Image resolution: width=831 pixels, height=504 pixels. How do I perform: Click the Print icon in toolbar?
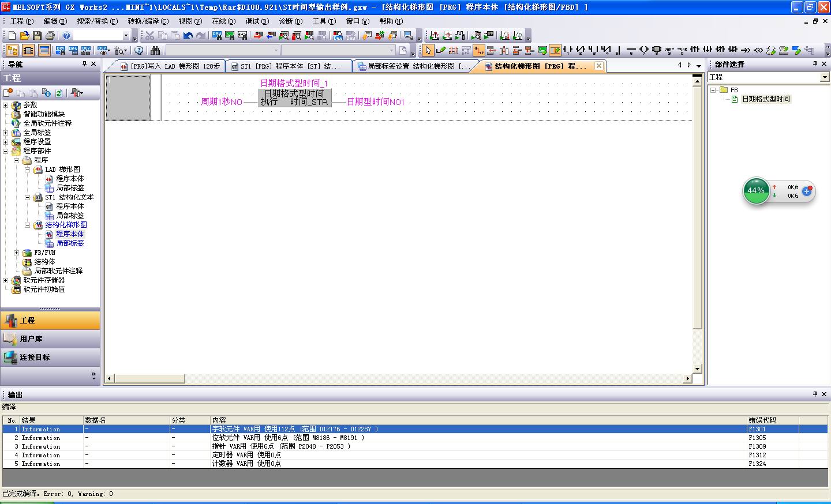50,36
